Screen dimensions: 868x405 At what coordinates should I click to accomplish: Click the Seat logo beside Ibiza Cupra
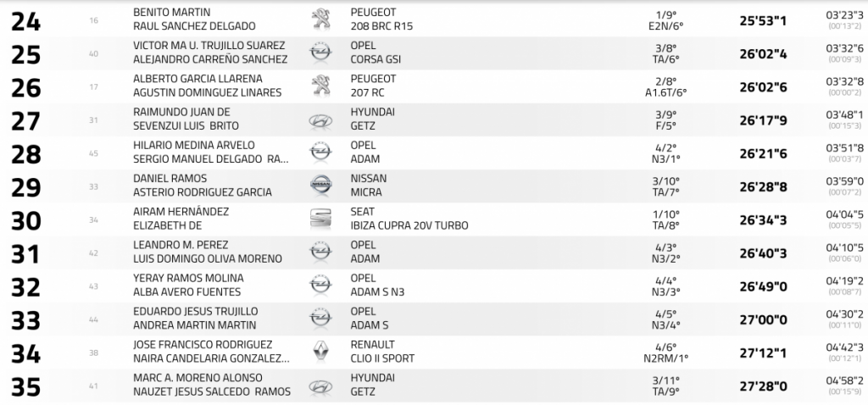(x=320, y=219)
